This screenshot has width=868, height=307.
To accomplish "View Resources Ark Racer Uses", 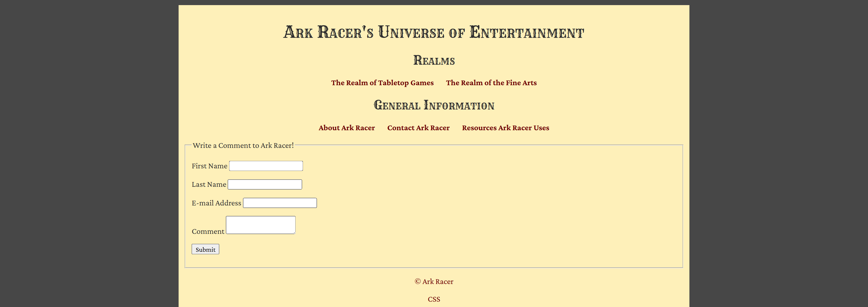I will tap(506, 128).
